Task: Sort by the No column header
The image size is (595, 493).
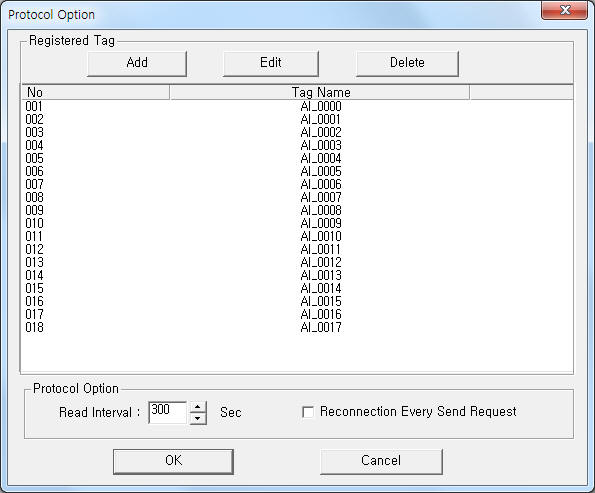Action: pos(96,92)
